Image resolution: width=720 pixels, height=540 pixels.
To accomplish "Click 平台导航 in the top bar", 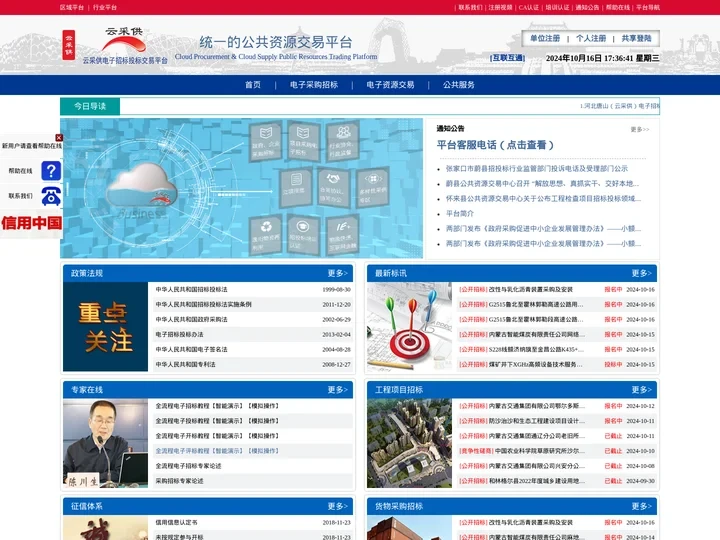I will pyautogui.click(x=648, y=7).
